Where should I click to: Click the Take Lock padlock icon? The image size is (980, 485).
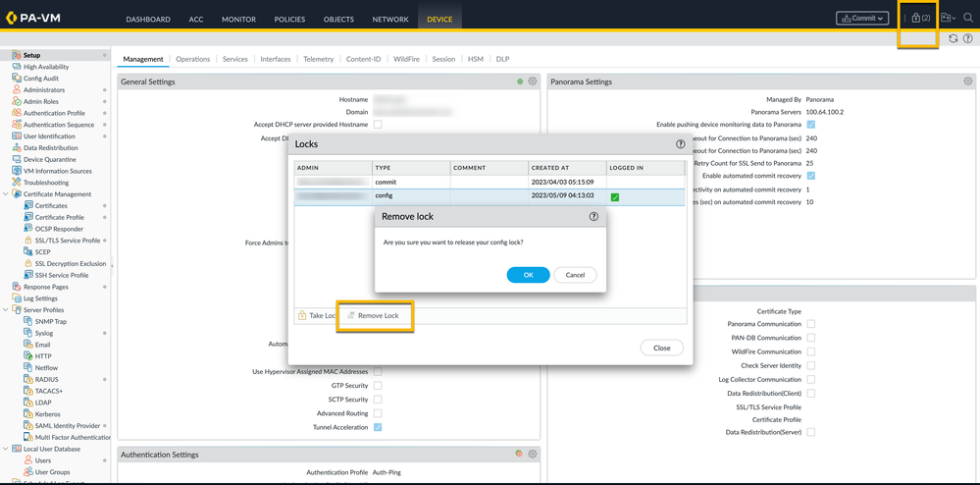point(302,315)
